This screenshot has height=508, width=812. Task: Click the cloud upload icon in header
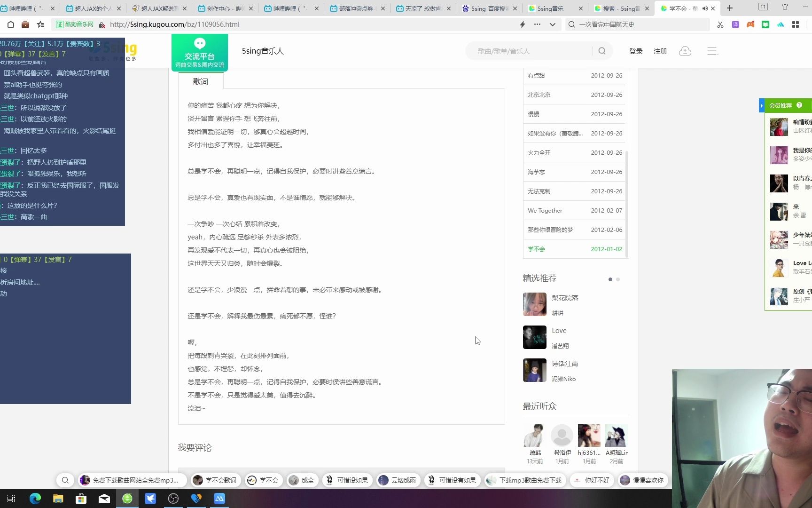[x=685, y=51]
